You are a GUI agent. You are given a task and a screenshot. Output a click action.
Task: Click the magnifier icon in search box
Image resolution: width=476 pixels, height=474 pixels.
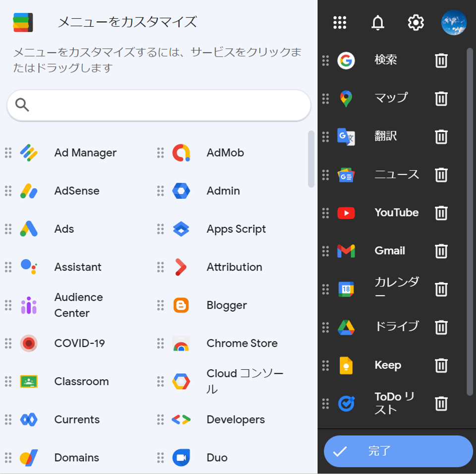tap(22, 105)
